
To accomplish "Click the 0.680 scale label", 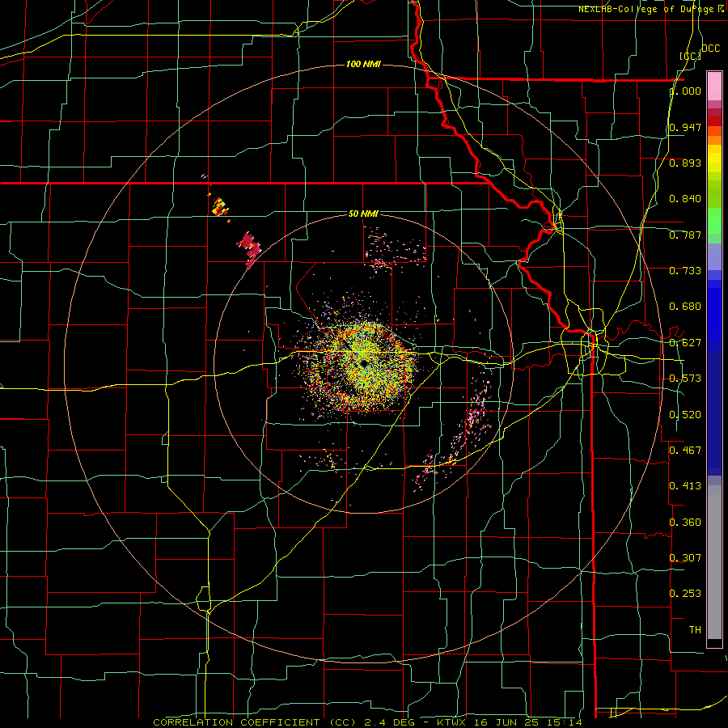I will (685, 307).
